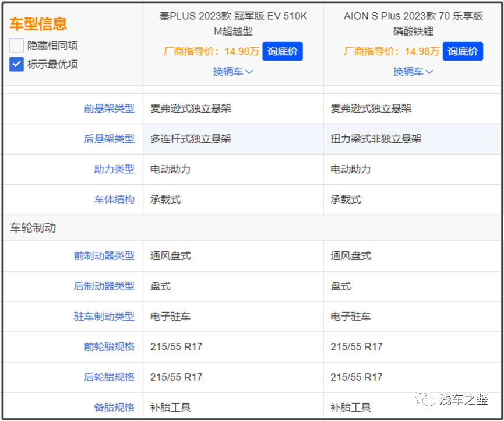
Task: Select AION S Plus 后轮胎规格 215/55 R17 value
Action: pyautogui.click(x=357, y=377)
